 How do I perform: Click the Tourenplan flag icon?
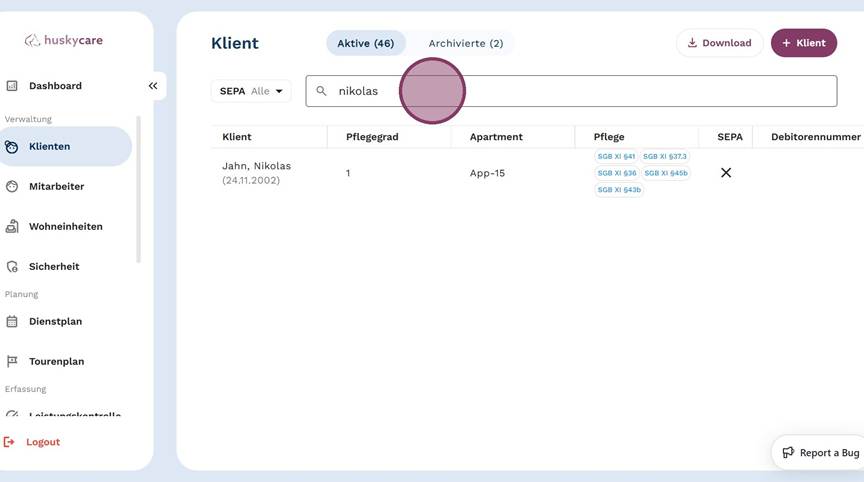[x=12, y=361]
